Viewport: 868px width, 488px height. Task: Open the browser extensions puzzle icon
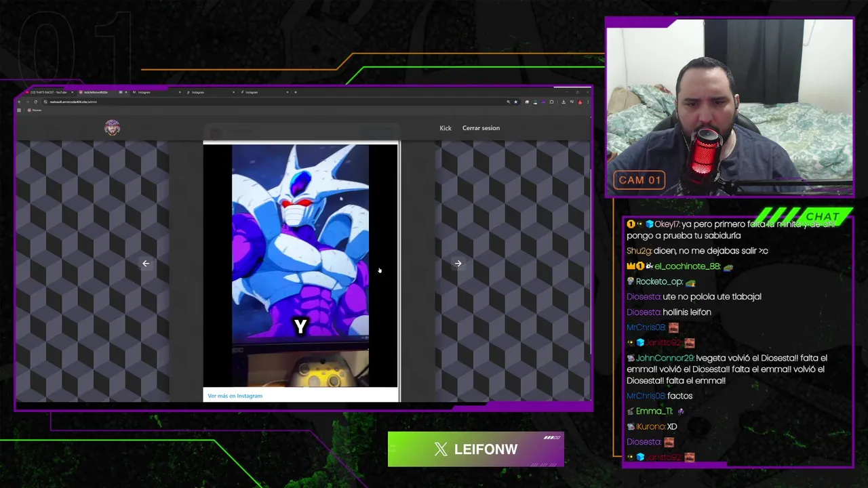point(551,102)
